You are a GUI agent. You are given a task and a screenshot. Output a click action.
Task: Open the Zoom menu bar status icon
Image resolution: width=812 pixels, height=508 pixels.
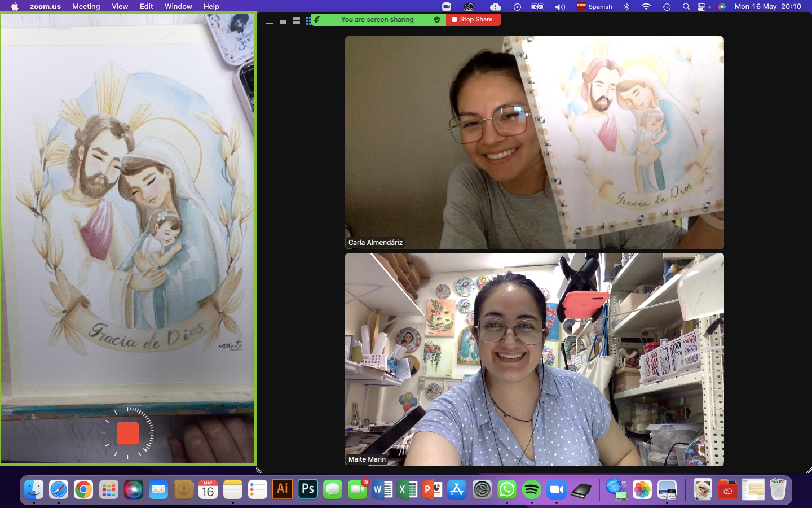pyautogui.click(x=447, y=7)
